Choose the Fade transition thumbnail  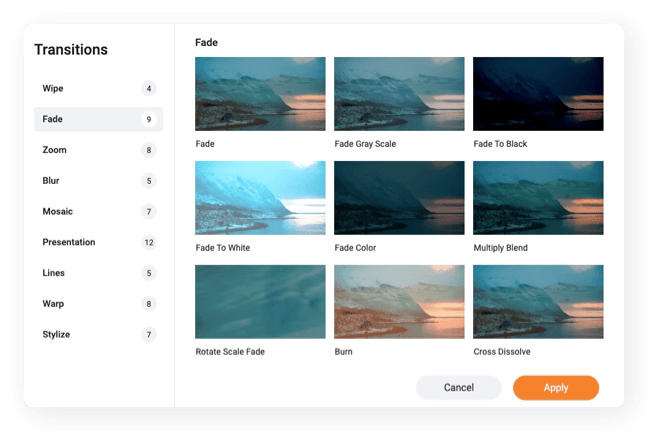pos(260,94)
